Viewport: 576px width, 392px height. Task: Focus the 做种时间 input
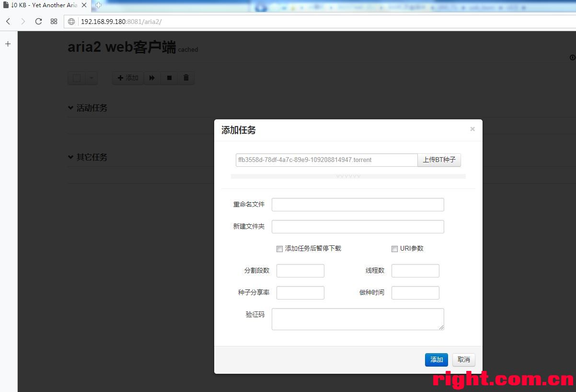(415, 293)
